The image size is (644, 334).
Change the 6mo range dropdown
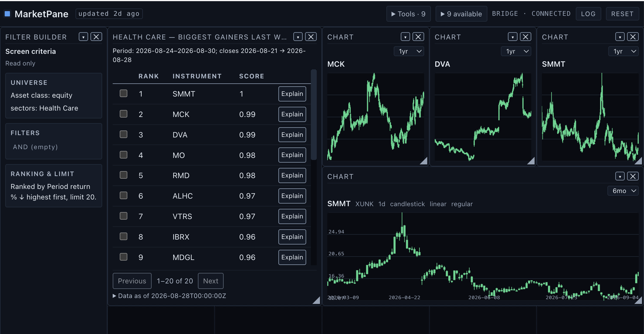pyautogui.click(x=623, y=191)
